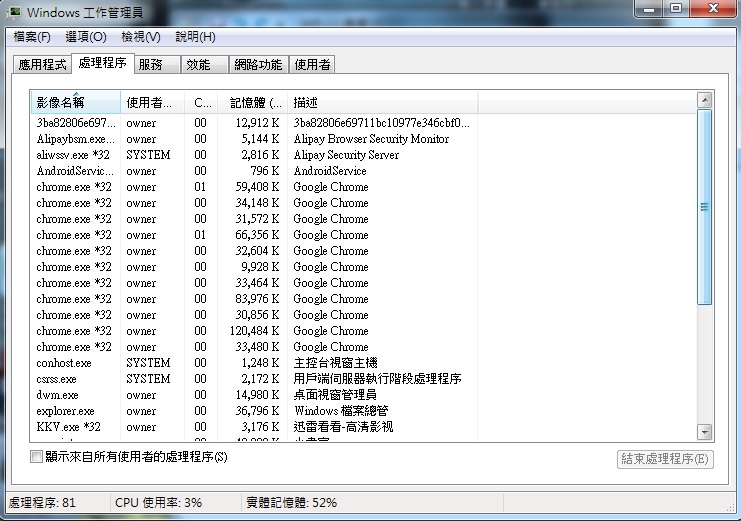Viewport: 741px width, 521px height.
Task: Switch to the 效能 tab
Action: [x=199, y=65]
